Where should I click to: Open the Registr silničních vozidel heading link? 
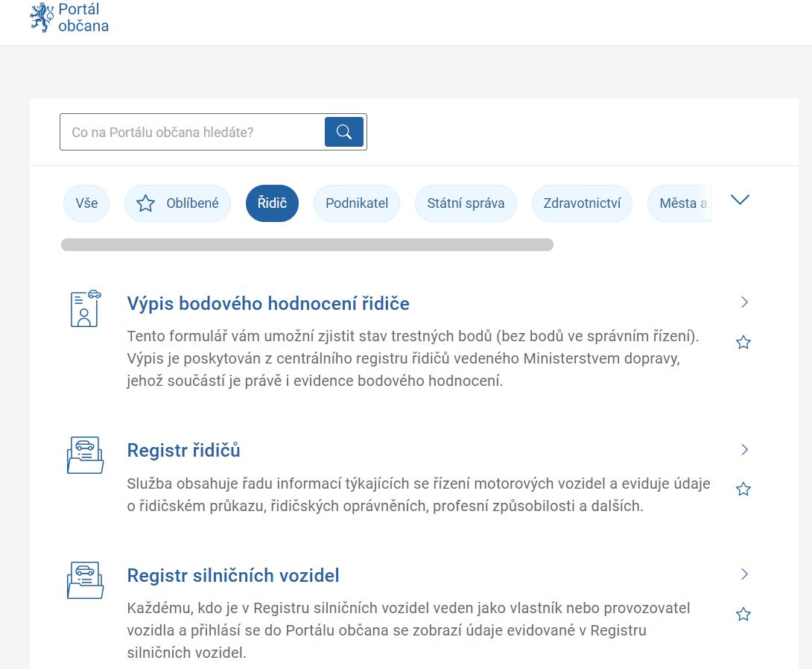(x=233, y=575)
